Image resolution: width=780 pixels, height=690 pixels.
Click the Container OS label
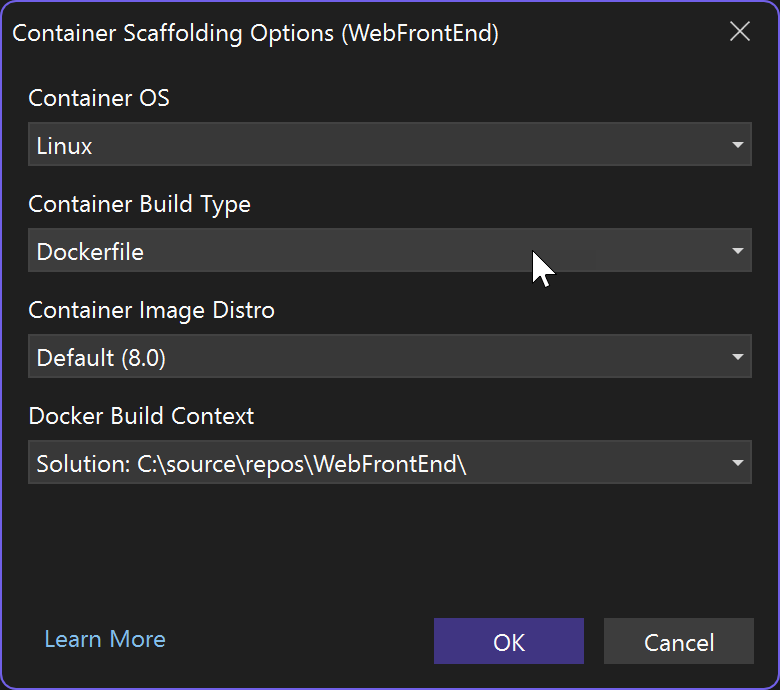(x=99, y=98)
